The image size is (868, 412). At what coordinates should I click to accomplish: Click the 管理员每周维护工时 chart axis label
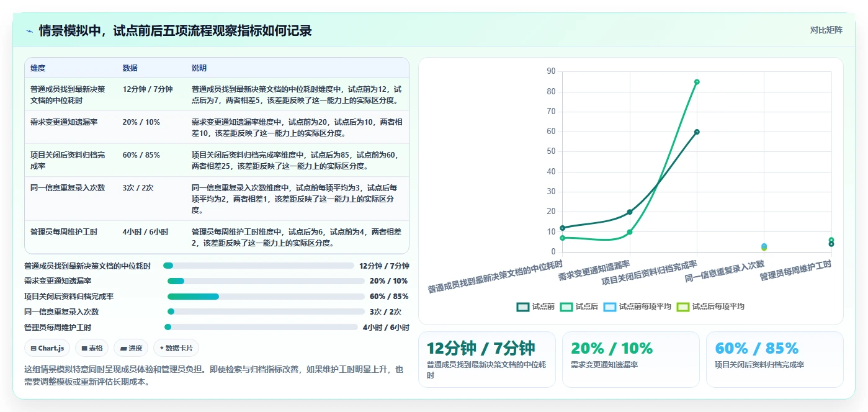click(x=796, y=271)
